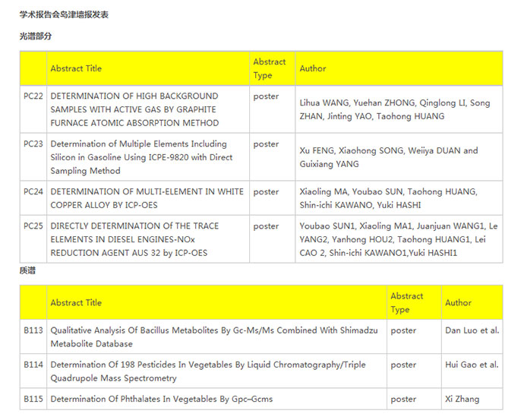Click the 光谱部分 section heading
Image resolution: width=524 pixels, height=420 pixels.
pyautogui.click(x=36, y=36)
